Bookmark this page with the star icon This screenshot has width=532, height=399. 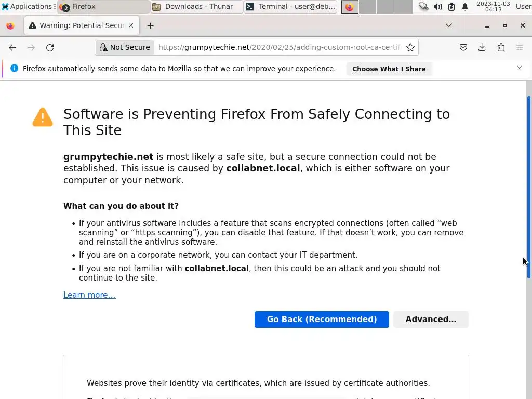point(410,47)
